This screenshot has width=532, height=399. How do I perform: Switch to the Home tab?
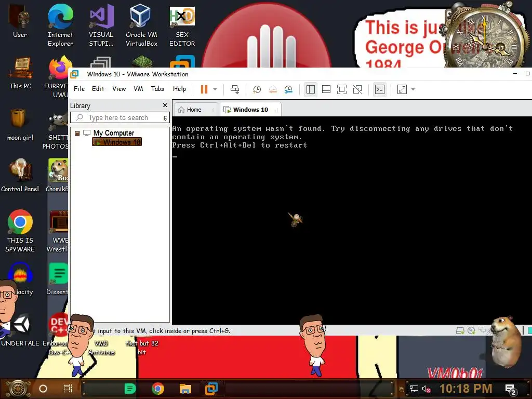click(196, 110)
